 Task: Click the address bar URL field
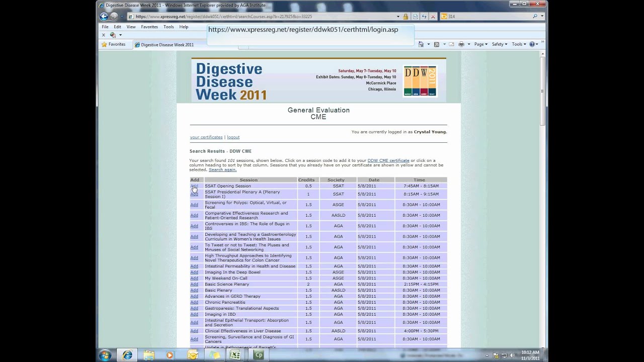264,17
